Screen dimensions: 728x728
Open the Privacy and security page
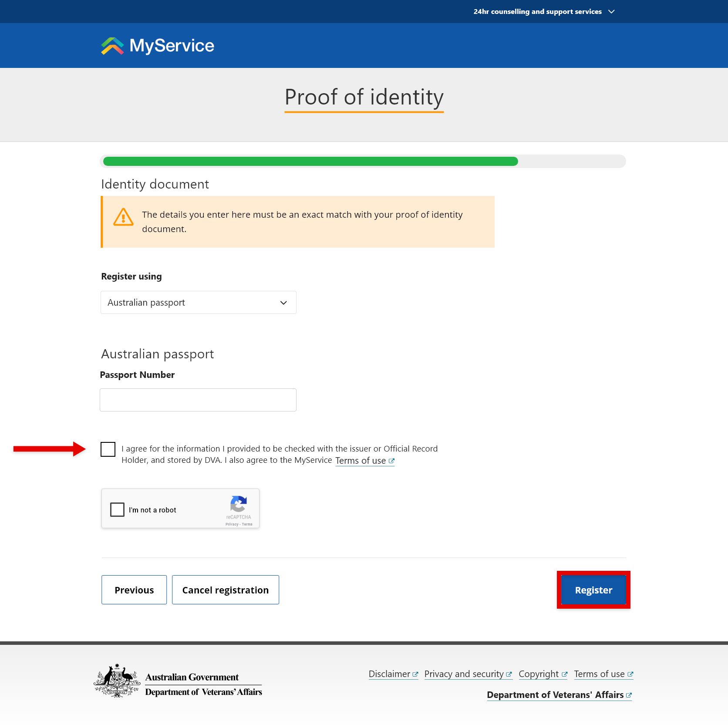click(x=464, y=674)
